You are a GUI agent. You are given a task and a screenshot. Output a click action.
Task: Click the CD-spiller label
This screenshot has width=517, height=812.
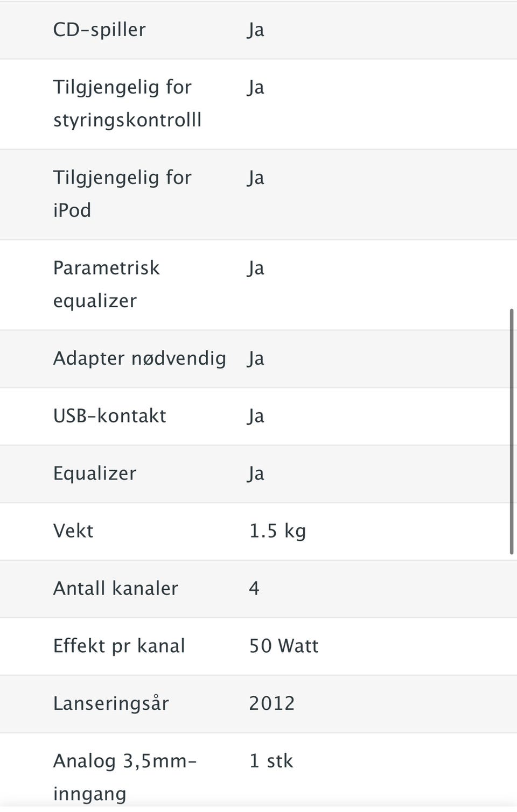pos(99,30)
